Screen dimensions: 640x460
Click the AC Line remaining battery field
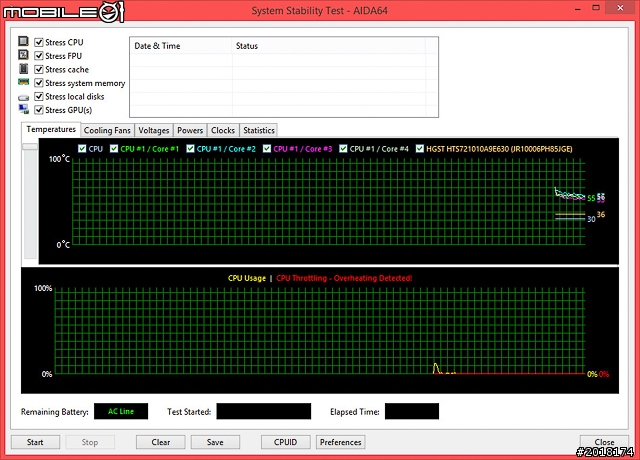[121, 411]
